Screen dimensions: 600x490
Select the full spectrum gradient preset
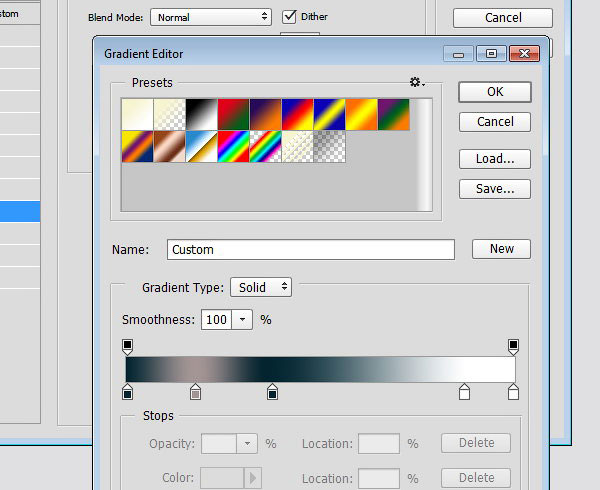(x=233, y=147)
